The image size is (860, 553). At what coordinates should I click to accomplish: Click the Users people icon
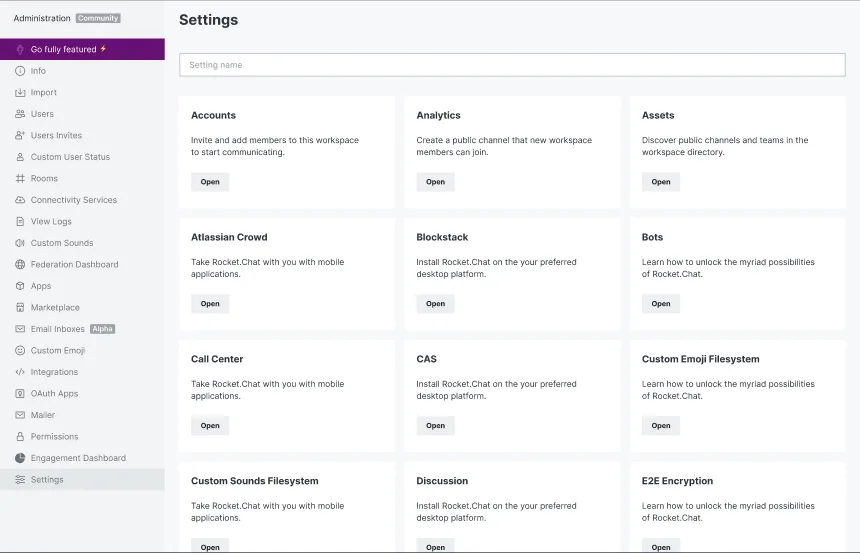[20, 114]
